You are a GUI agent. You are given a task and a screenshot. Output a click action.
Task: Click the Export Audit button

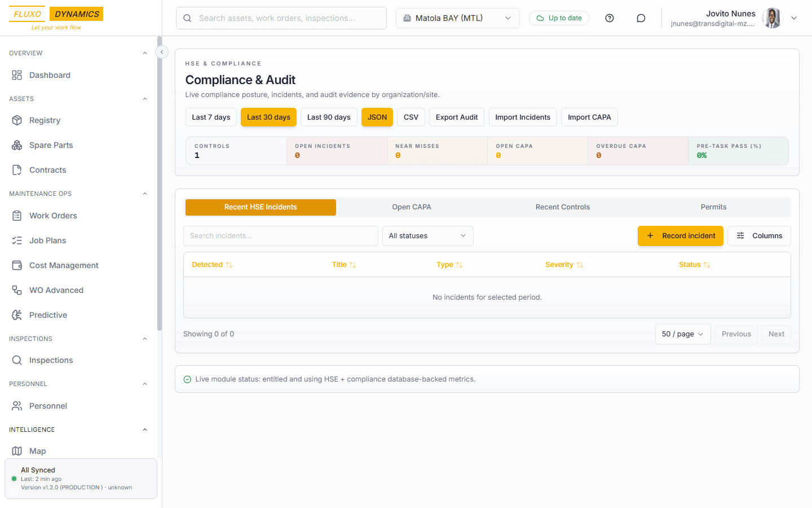(x=457, y=117)
